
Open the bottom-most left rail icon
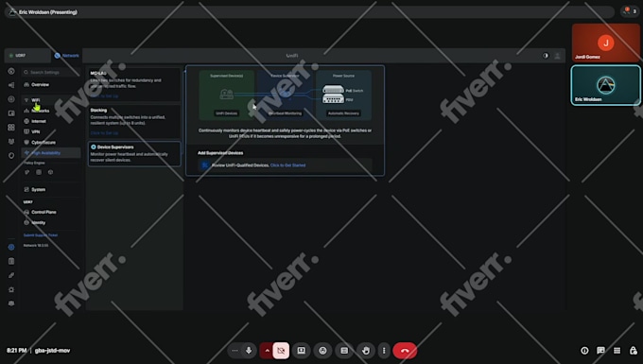11,303
